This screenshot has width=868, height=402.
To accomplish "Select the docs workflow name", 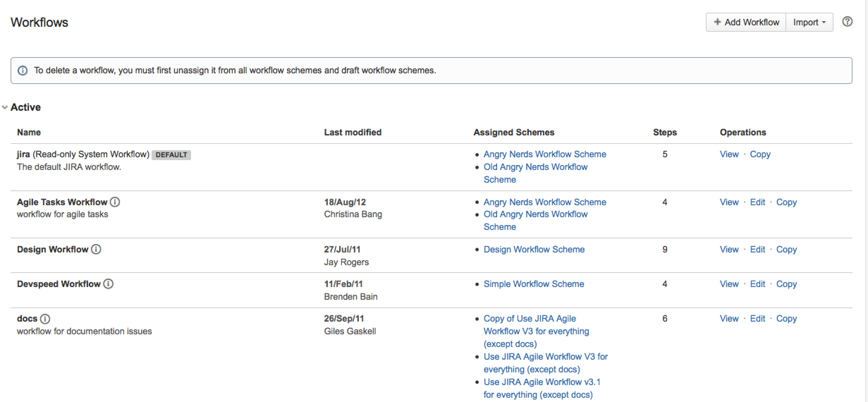I will (27, 318).
